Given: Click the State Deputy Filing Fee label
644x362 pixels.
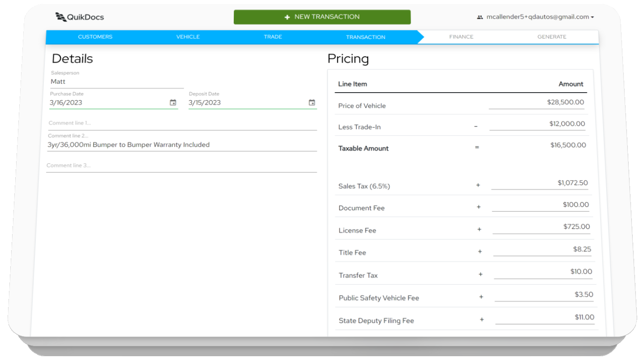Looking at the screenshot, I should click(x=376, y=321).
